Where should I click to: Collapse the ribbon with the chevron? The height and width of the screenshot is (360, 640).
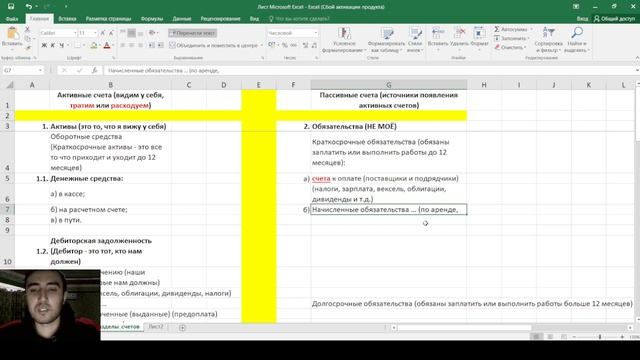(637, 58)
